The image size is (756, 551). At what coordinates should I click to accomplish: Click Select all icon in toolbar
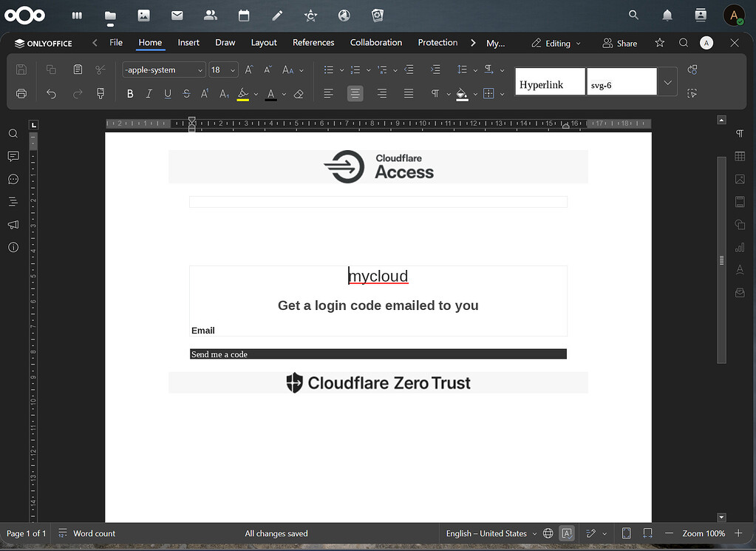coord(692,93)
